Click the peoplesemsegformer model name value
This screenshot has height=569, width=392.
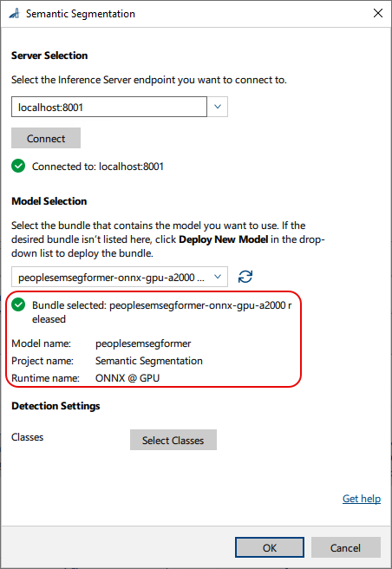(x=143, y=343)
